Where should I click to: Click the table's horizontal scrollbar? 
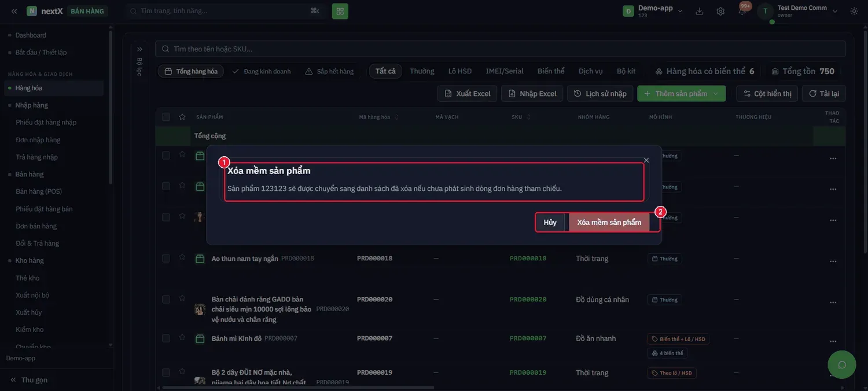point(298,388)
